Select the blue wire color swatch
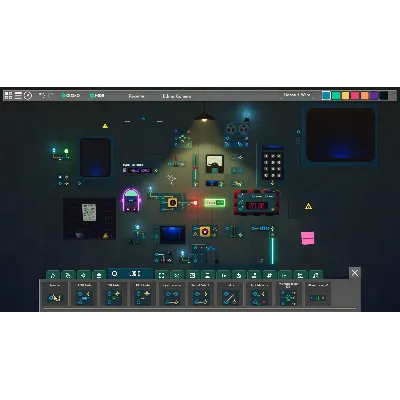 click(326, 96)
